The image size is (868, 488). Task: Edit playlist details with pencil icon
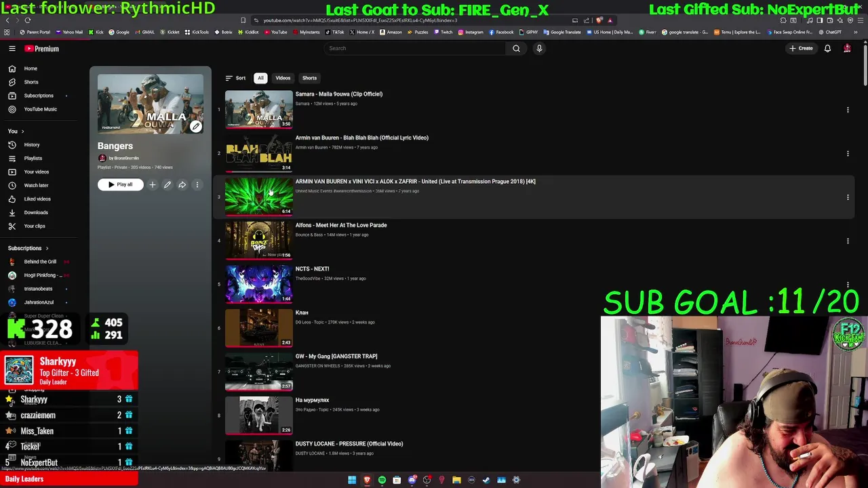pos(167,184)
